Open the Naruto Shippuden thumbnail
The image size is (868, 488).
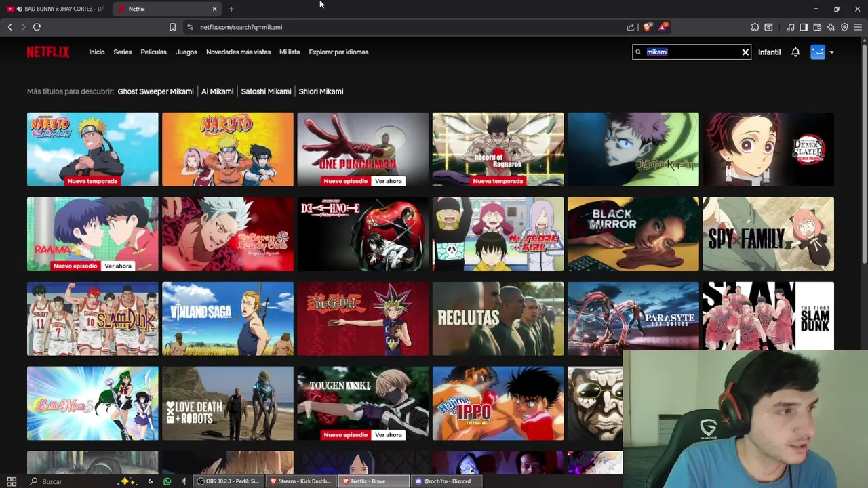pos(92,149)
